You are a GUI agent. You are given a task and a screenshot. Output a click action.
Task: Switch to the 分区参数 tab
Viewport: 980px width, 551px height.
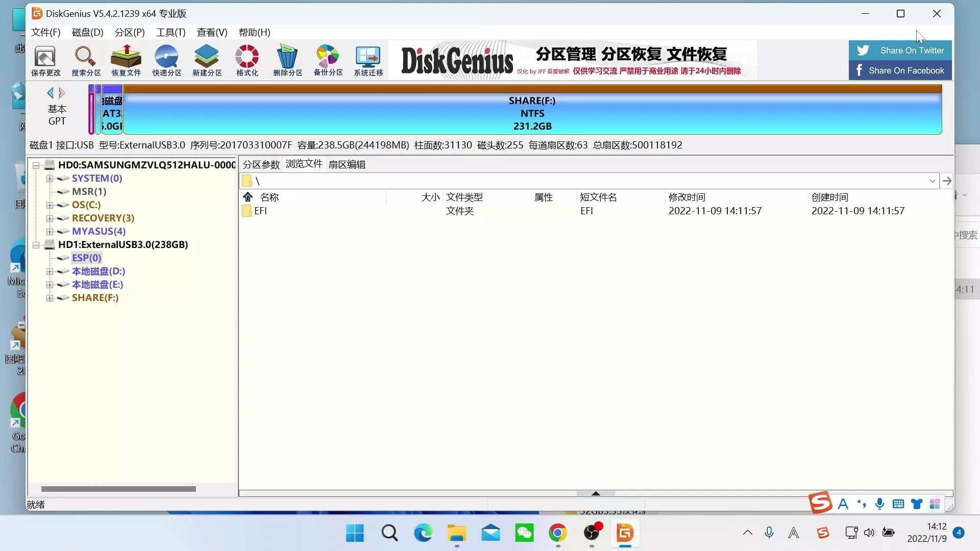coord(261,164)
